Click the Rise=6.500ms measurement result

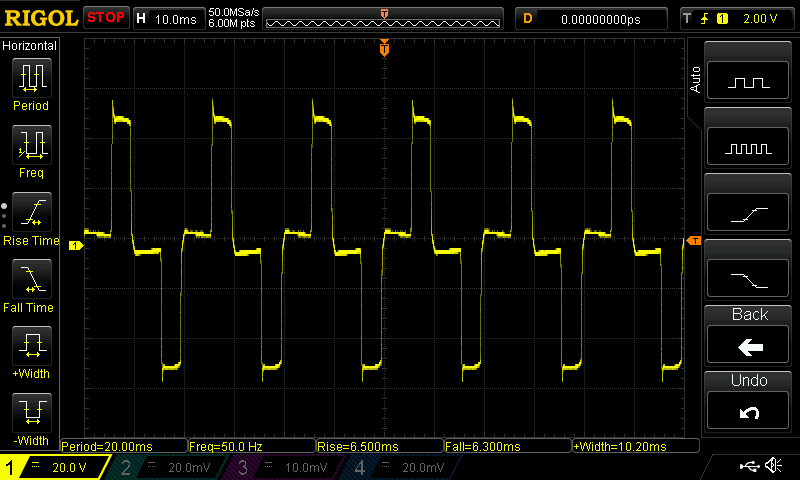(x=380, y=446)
